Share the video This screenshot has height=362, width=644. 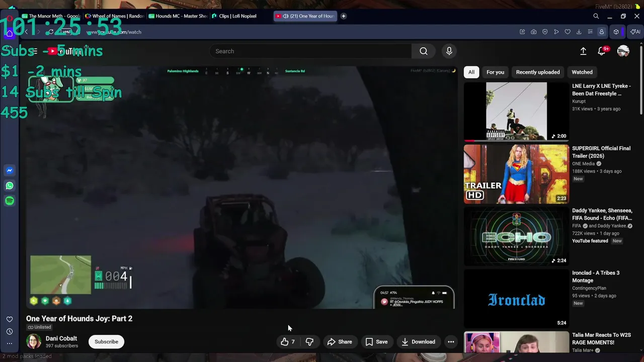(340, 342)
